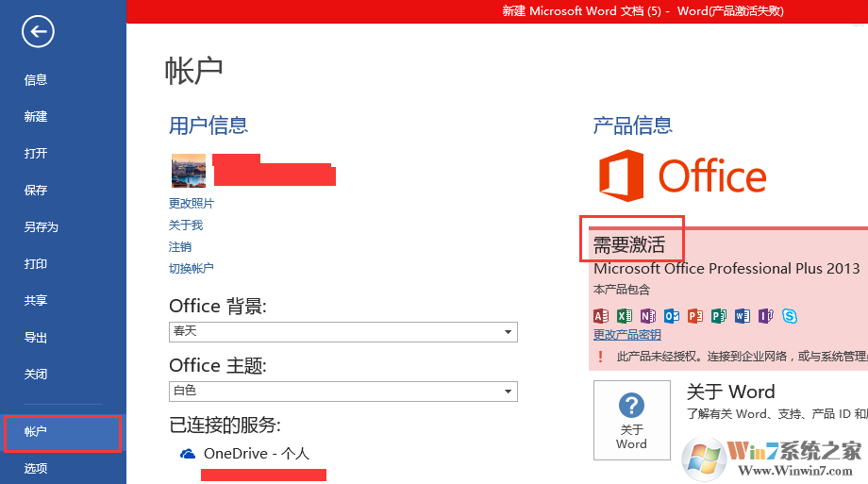Click the Excel application icon

(625, 316)
